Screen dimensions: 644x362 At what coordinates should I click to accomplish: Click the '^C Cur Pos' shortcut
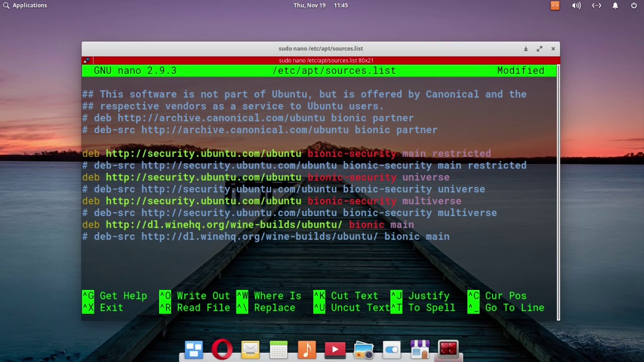pos(497,296)
